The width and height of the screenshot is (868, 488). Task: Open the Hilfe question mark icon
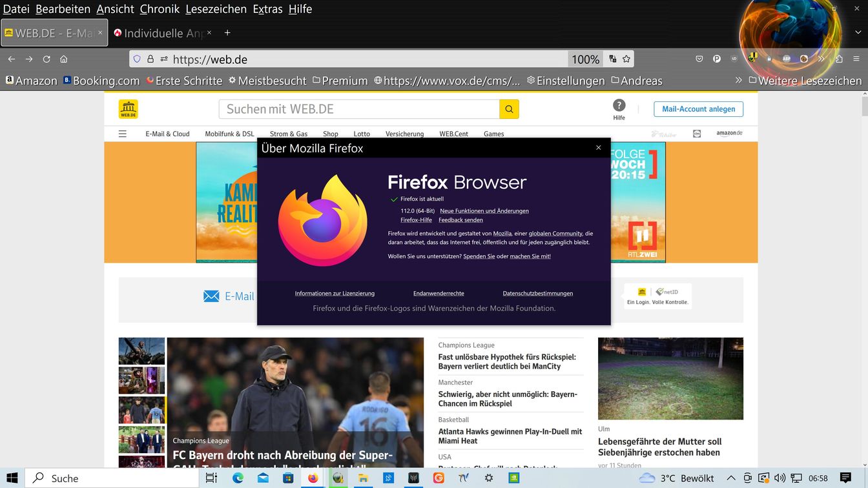point(619,105)
